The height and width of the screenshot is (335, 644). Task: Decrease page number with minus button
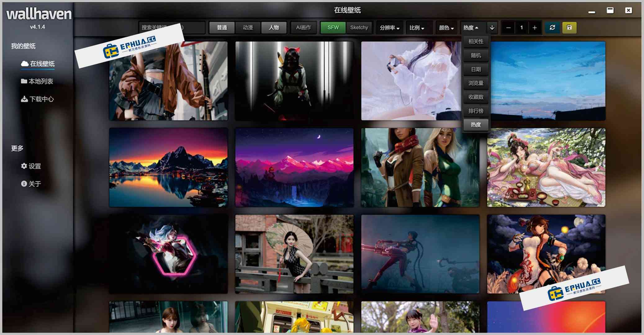click(x=508, y=28)
